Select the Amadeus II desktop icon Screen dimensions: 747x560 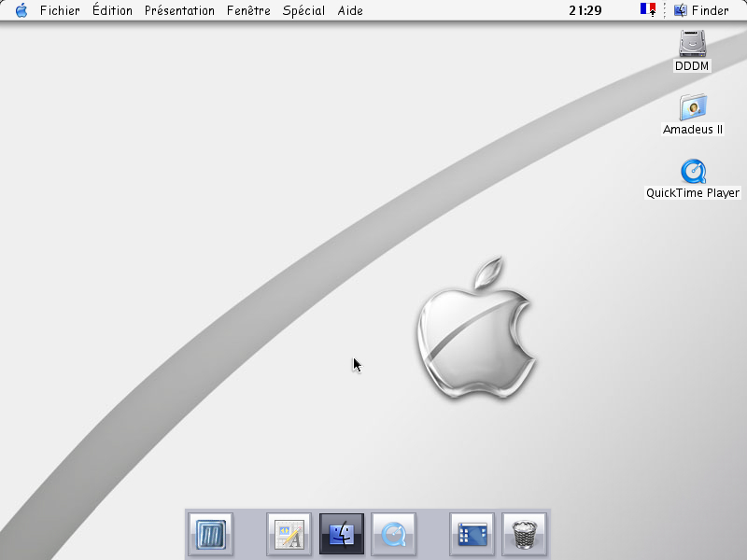693,107
